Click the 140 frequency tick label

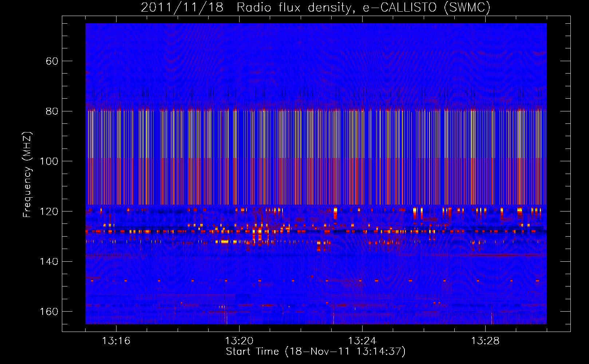49,261
